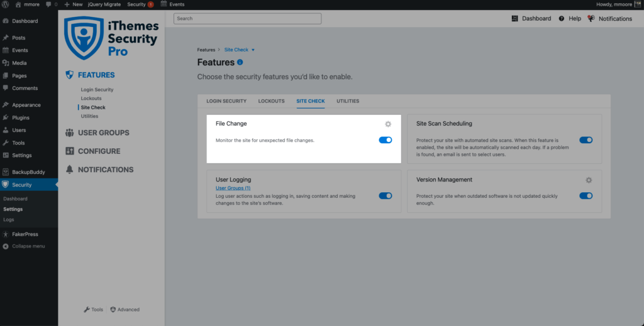The width and height of the screenshot is (644, 326).
Task: Open the mmoore user avatar
Action: 637,4
